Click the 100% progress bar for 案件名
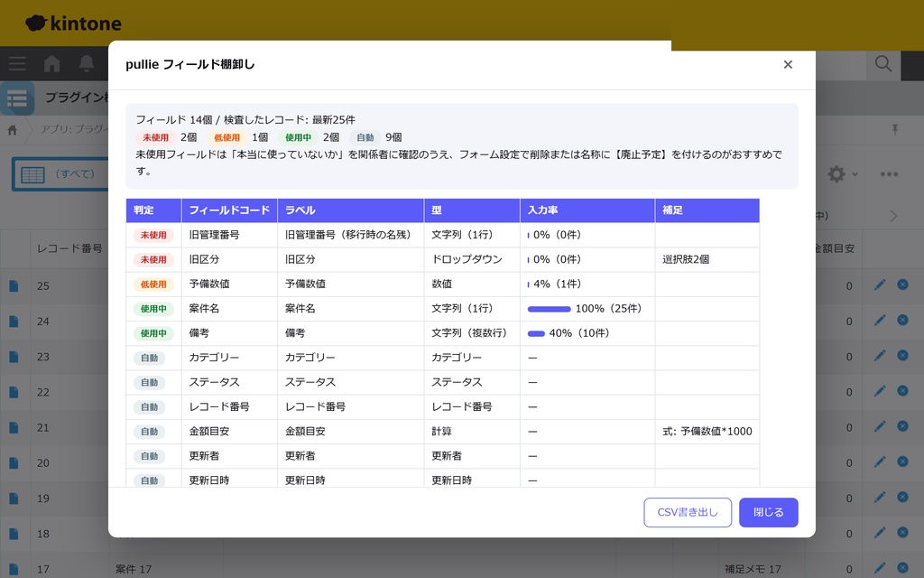The height and width of the screenshot is (578, 924). (550, 309)
